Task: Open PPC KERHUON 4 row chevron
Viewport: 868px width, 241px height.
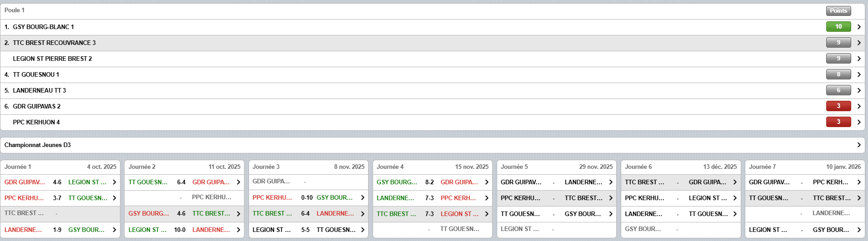Action: pos(858,122)
